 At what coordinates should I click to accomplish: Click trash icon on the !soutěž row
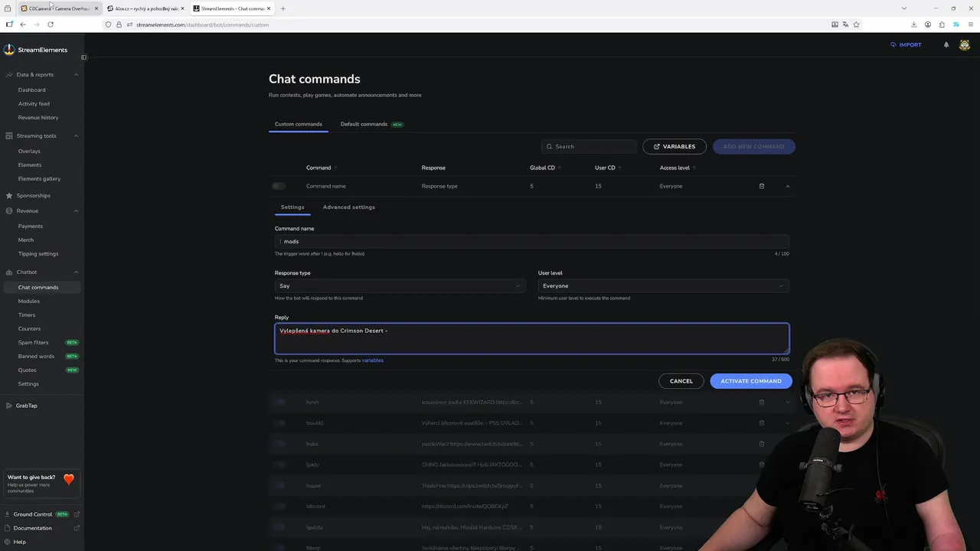762,422
